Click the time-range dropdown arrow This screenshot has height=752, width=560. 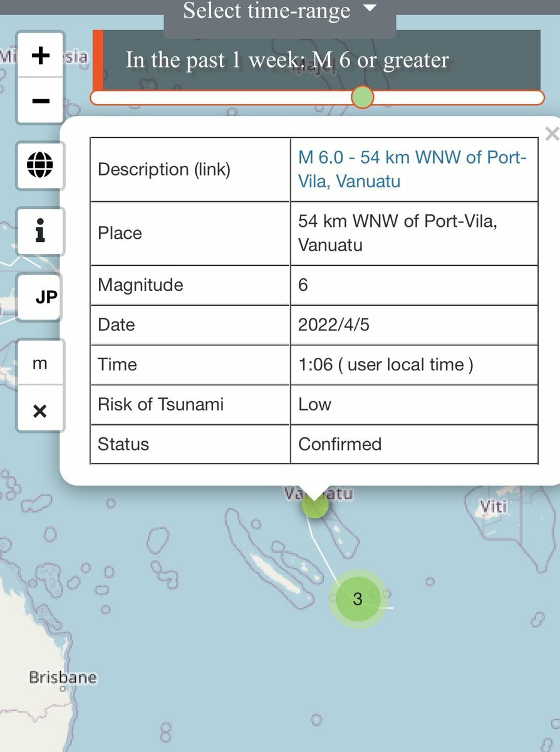click(x=370, y=9)
